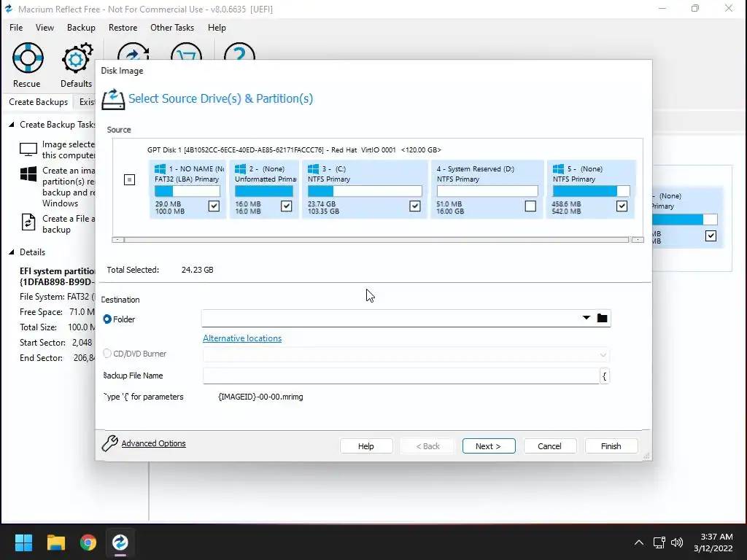Click the Macrium Reflect taskbar icon
747x560 pixels.
(x=120, y=542)
